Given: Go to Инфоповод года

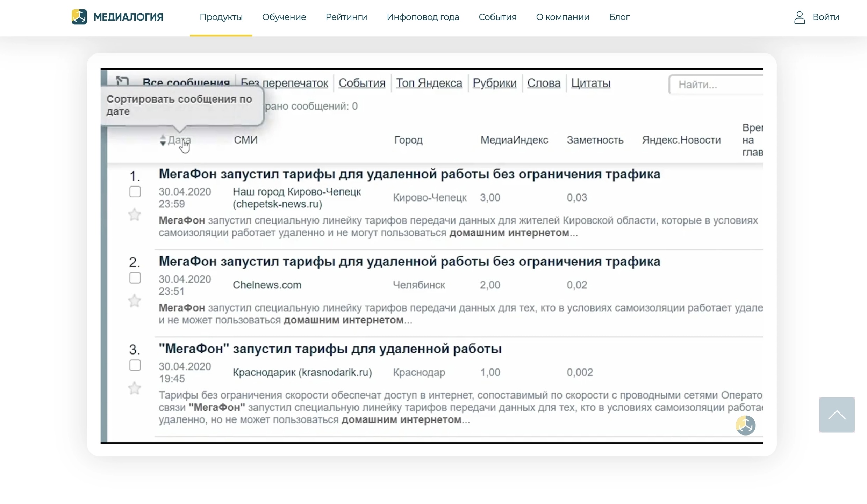Looking at the screenshot, I should click(x=423, y=17).
